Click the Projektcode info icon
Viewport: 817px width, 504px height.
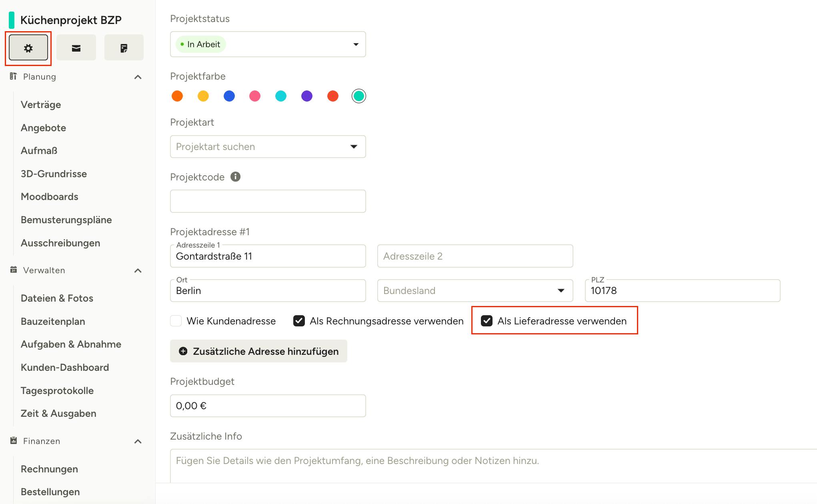[236, 177]
